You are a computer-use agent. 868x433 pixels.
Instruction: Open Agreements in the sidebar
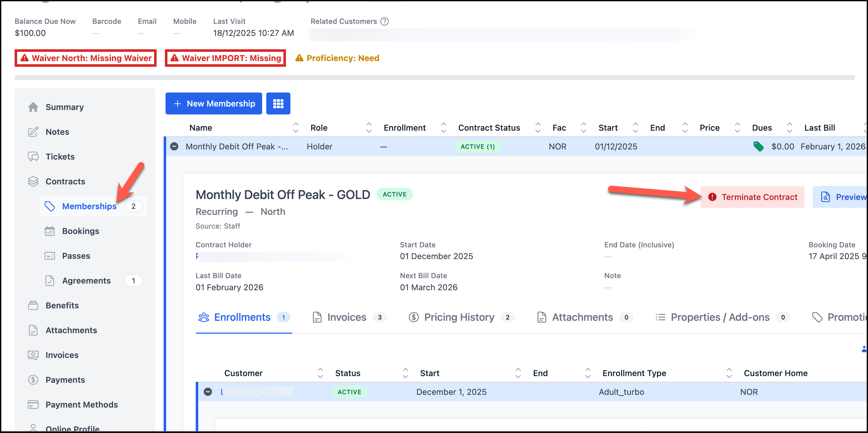coord(86,281)
